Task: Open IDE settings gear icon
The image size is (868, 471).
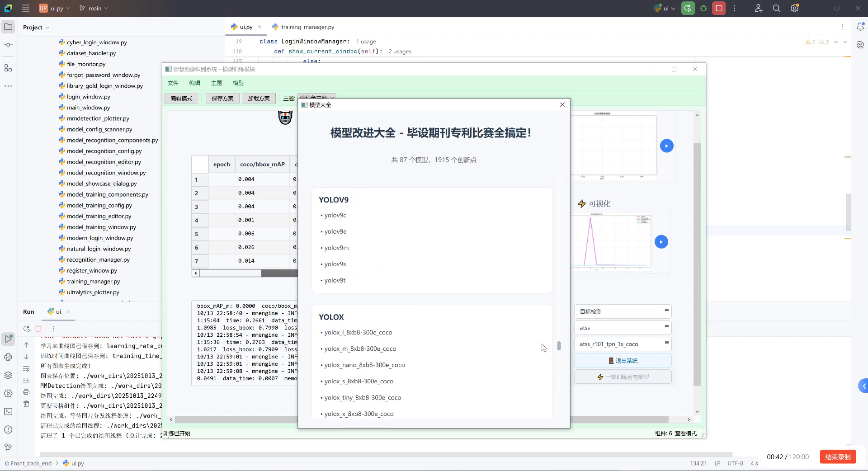Action: (795, 8)
